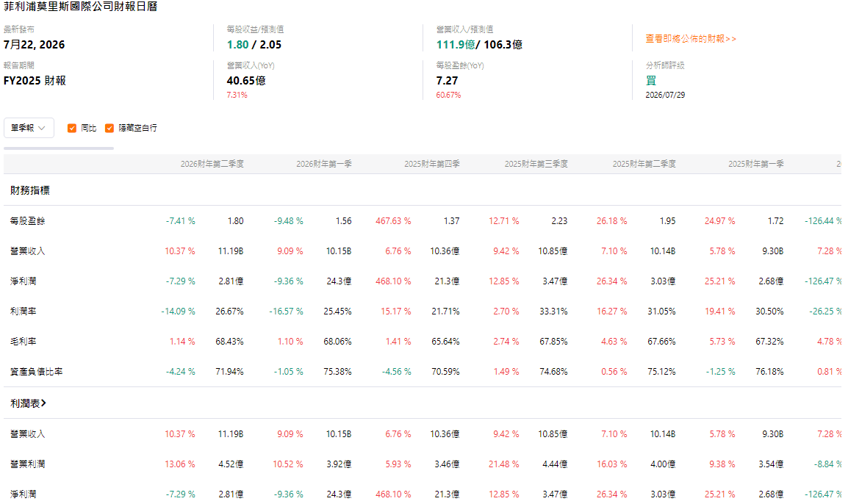Uncheck the 同比 checkbox
848x504 pixels.
tap(72, 128)
